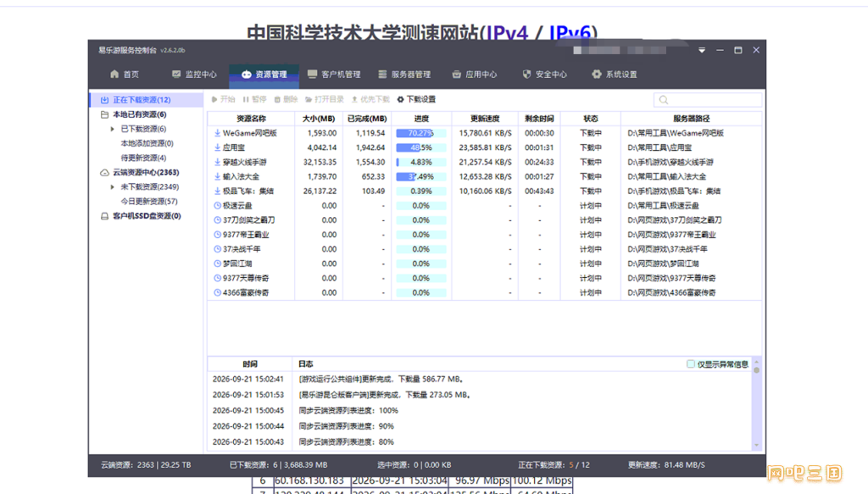Image resolution: width=868 pixels, height=494 pixels.
Task: Select 本地已有资源(6) in sidebar
Action: [x=140, y=114]
